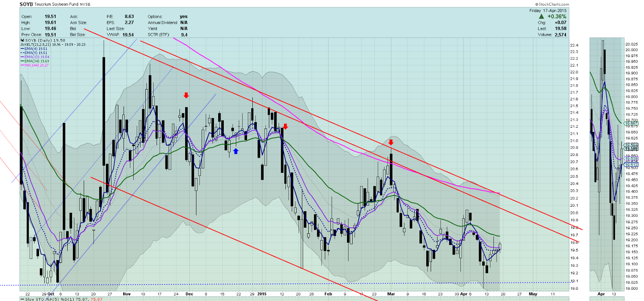
Task: Click the 22.4 price-axis label
Action: [574, 45]
